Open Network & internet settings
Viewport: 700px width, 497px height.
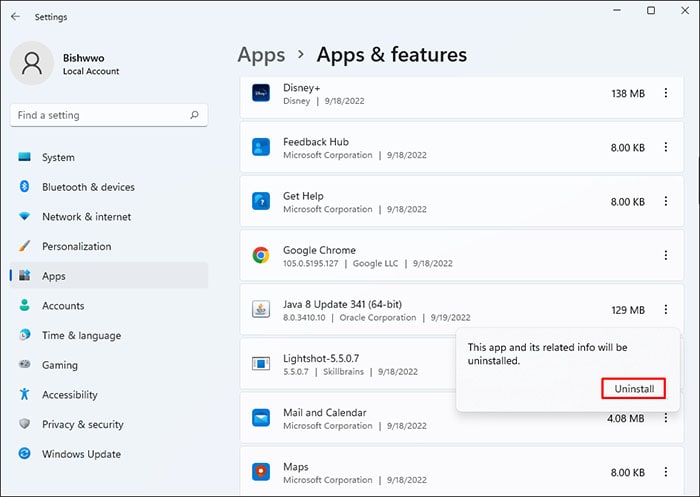tap(109, 217)
